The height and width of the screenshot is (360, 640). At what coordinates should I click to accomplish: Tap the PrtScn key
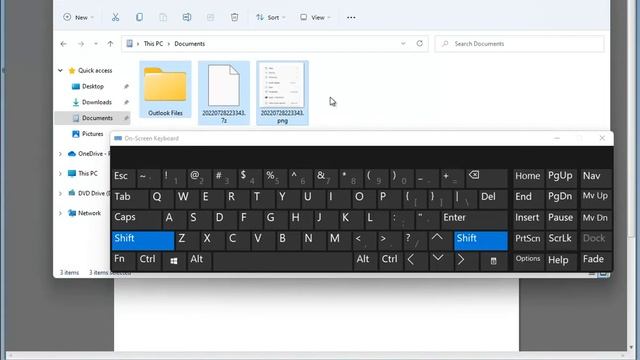[x=528, y=240]
